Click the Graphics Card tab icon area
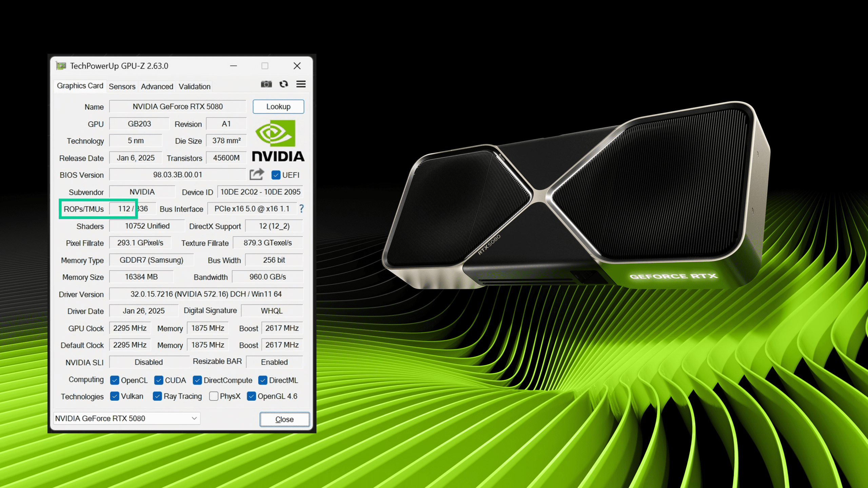The height and width of the screenshot is (488, 868). (80, 86)
